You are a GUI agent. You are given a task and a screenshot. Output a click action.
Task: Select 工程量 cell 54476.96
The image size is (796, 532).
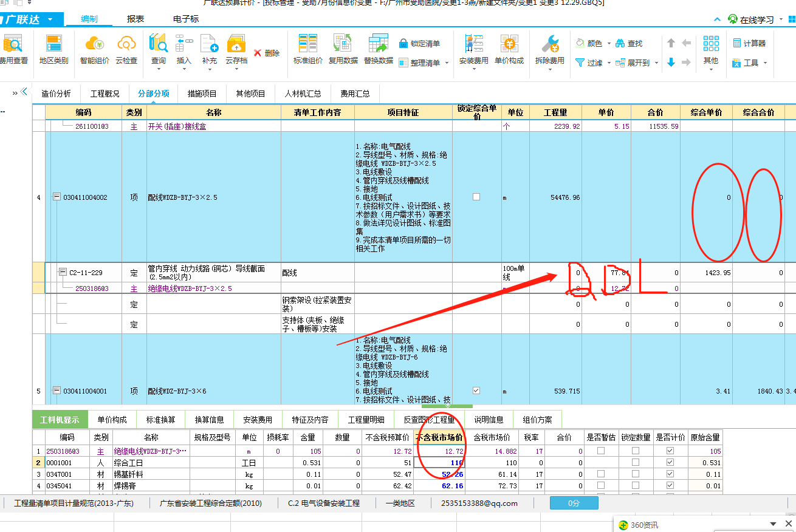click(555, 197)
